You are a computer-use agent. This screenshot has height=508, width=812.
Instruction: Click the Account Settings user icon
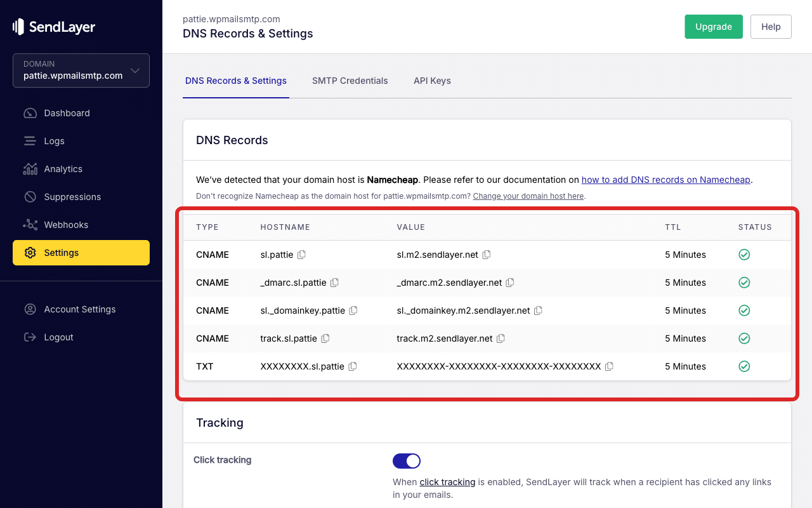coord(30,309)
